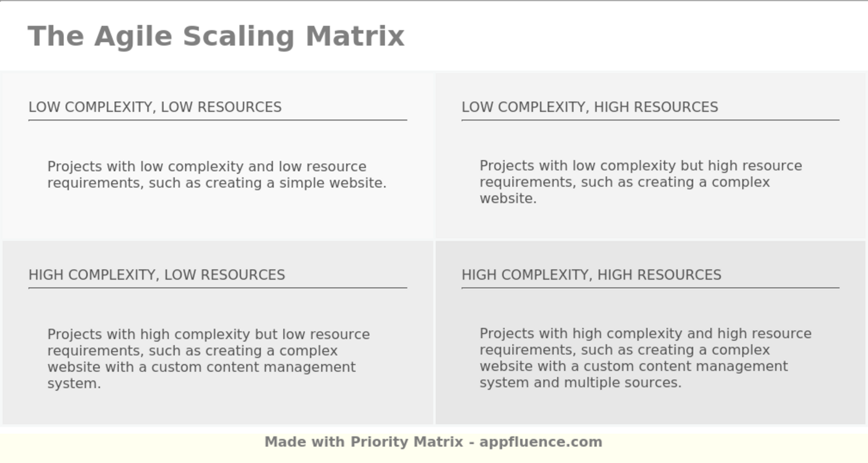Screen dimensions: 868x463
Task: Click the high complexity but low resource description
Action: (209, 359)
